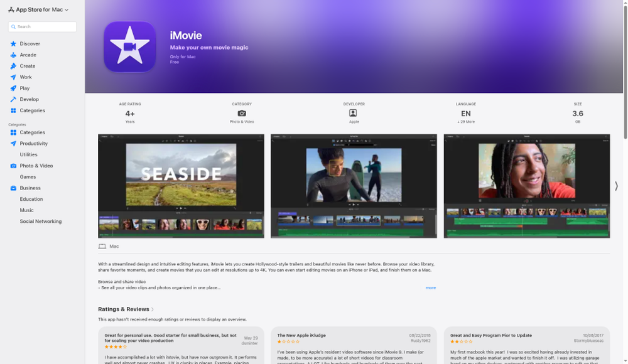
Task: Click the Mac laptop icon below screenshots
Action: point(102,247)
